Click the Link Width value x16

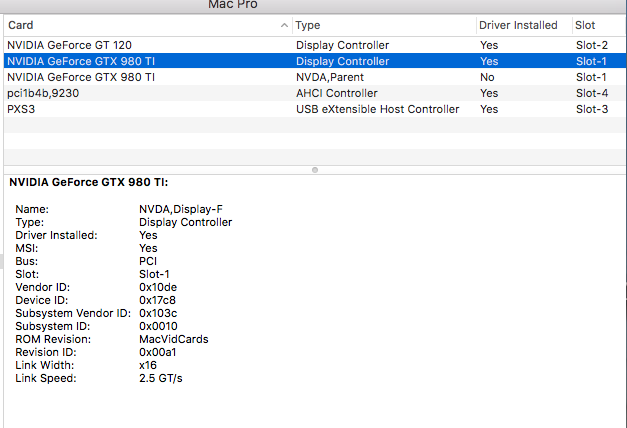coord(148,365)
